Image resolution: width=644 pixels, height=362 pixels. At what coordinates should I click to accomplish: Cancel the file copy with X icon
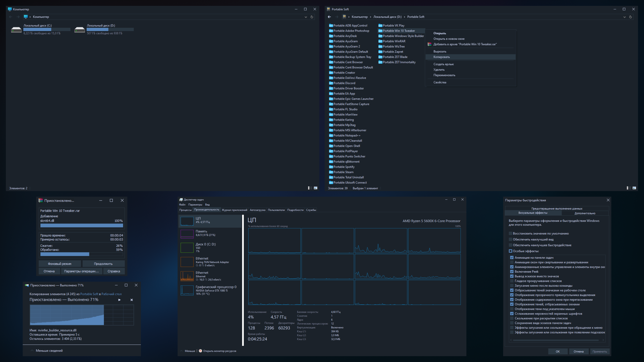pyautogui.click(x=132, y=300)
